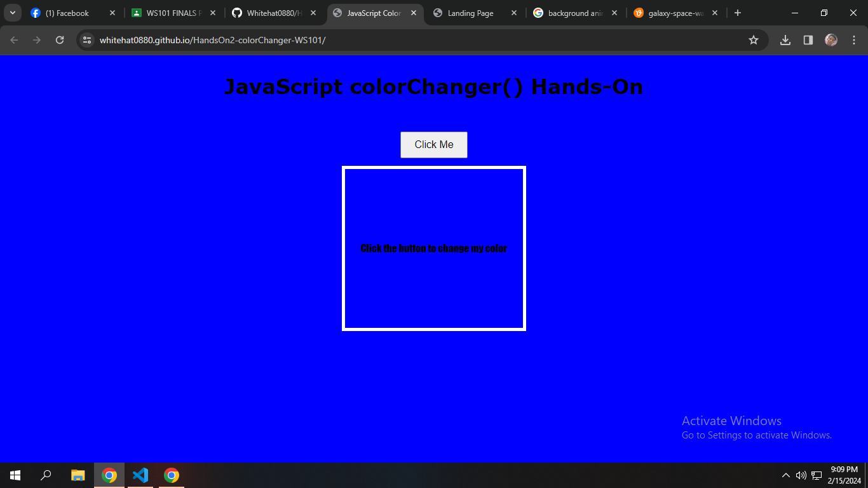Open Chrome's three-dot menu
868x488 pixels.
click(854, 39)
